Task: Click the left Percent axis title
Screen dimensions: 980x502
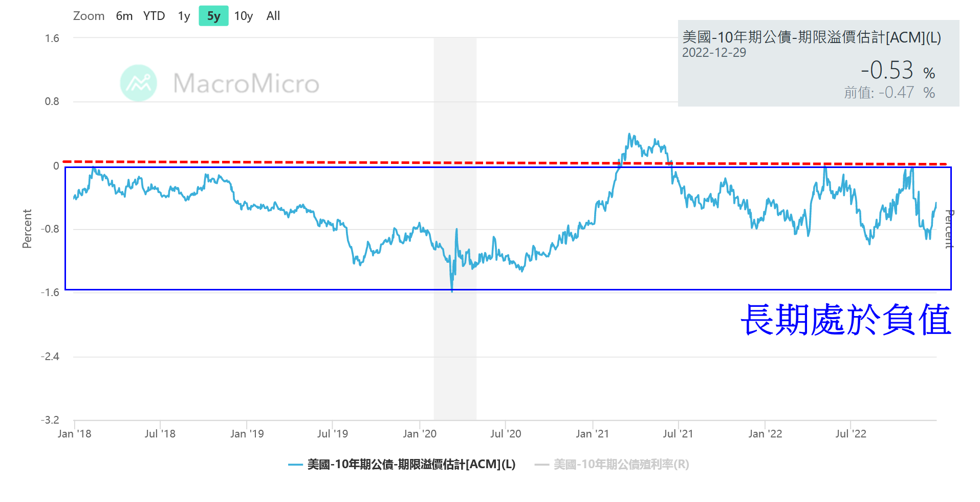Action: tap(27, 228)
